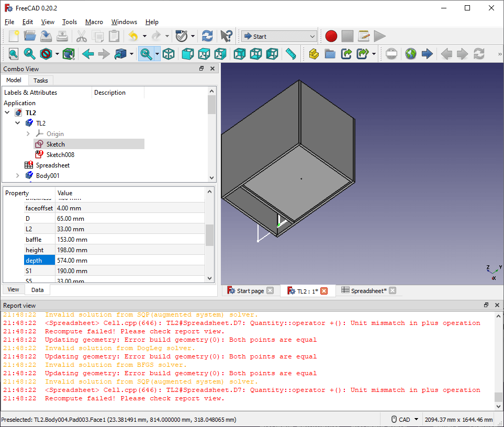This screenshot has width=504, height=427.
Task: Fit selection in view icon
Action: click(30, 54)
